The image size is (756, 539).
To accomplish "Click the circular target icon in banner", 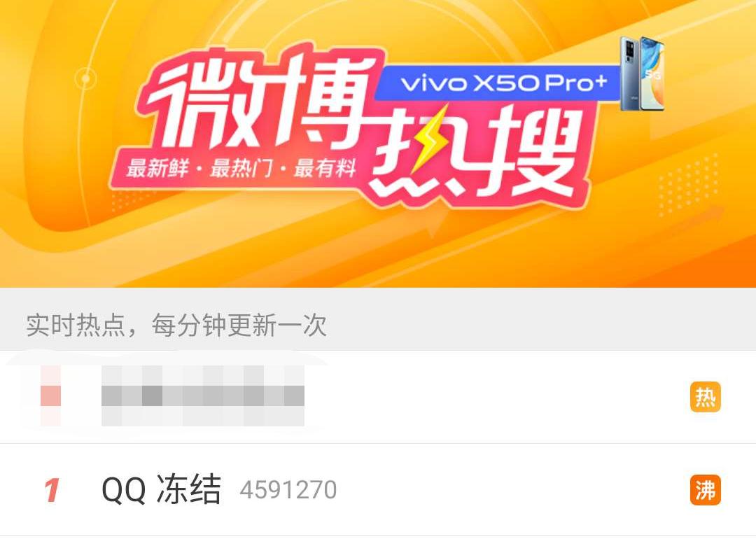I will (x=86, y=78).
